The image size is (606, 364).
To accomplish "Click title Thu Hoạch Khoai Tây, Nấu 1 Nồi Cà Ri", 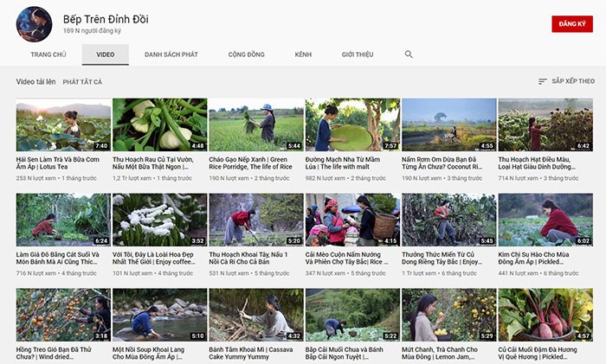I will pyautogui.click(x=248, y=258).
